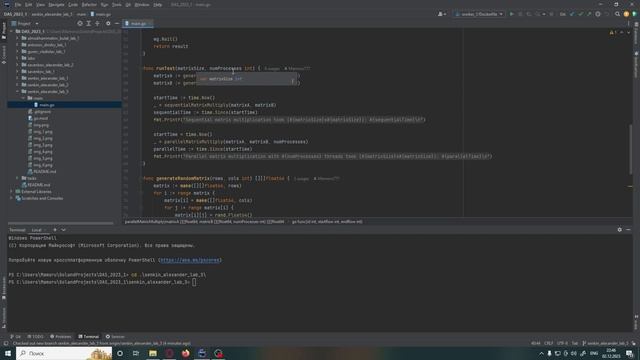The width and height of the screenshot is (640, 360).
Task: Expand the first folder under DAS_2023_1
Action: point(17,38)
